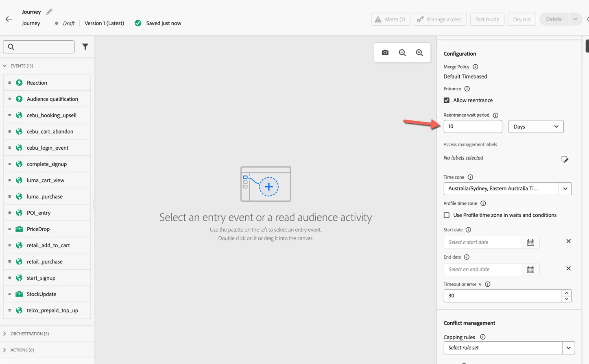Open the Days unit dropdown
Image resolution: width=589 pixels, height=364 pixels.
pyautogui.click(x=536, y=126)
